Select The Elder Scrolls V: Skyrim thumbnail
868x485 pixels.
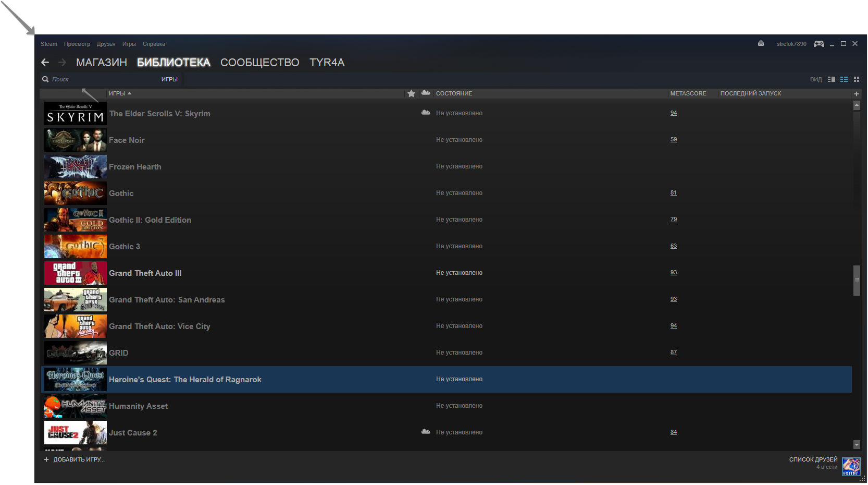[76, 113]
